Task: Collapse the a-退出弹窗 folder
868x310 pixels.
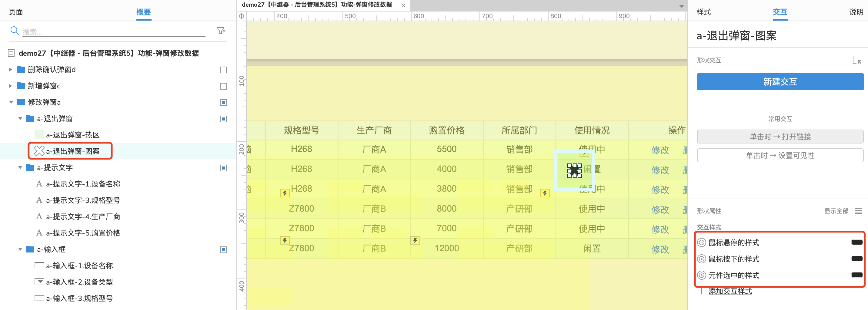Action: [x=20, y=118]
